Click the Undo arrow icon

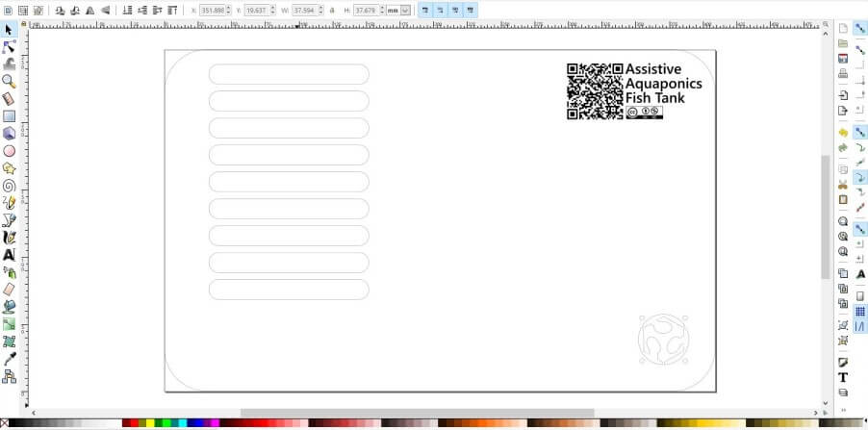point(843,132)
